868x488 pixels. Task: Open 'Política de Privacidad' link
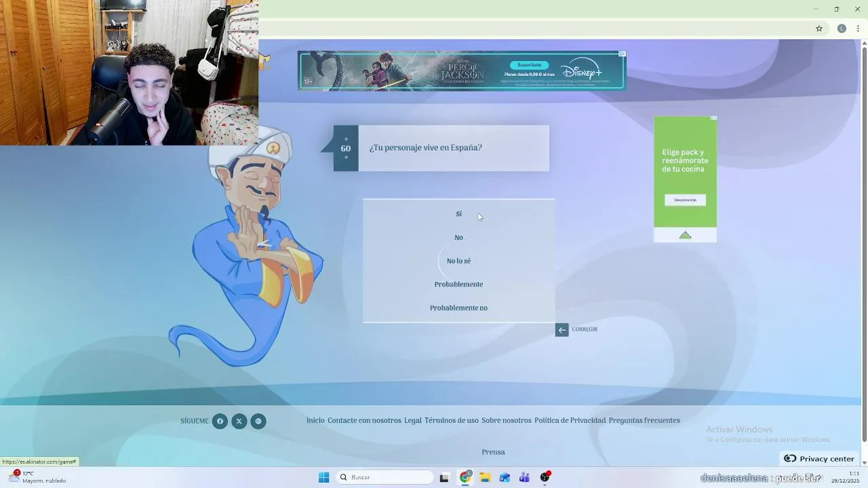point(570,421)
